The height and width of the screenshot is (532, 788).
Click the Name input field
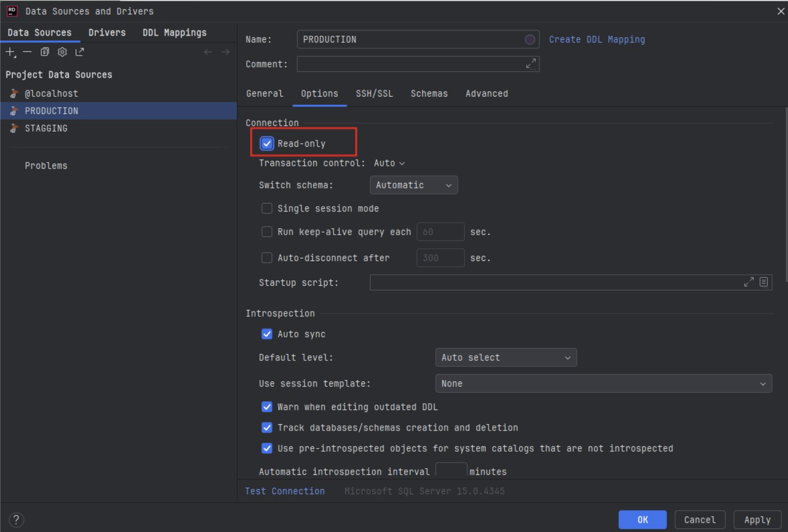(x=418, y=39)
